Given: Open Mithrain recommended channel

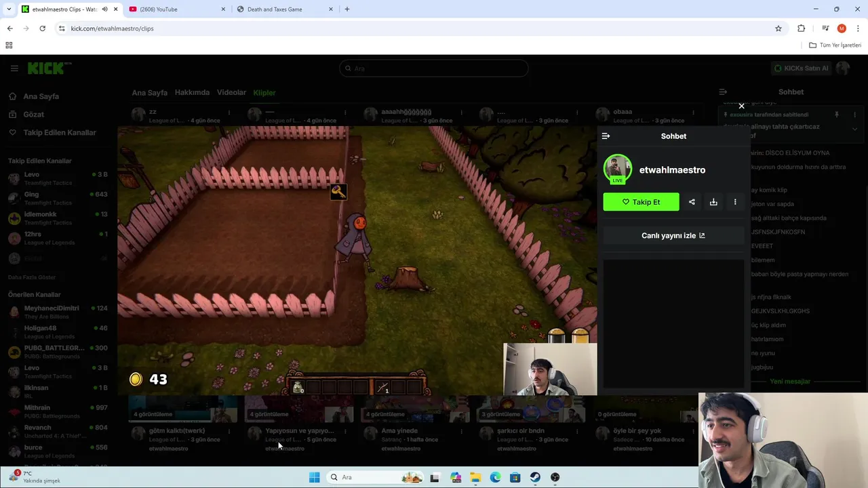Looking at the screenshot, I should [58, 411].
